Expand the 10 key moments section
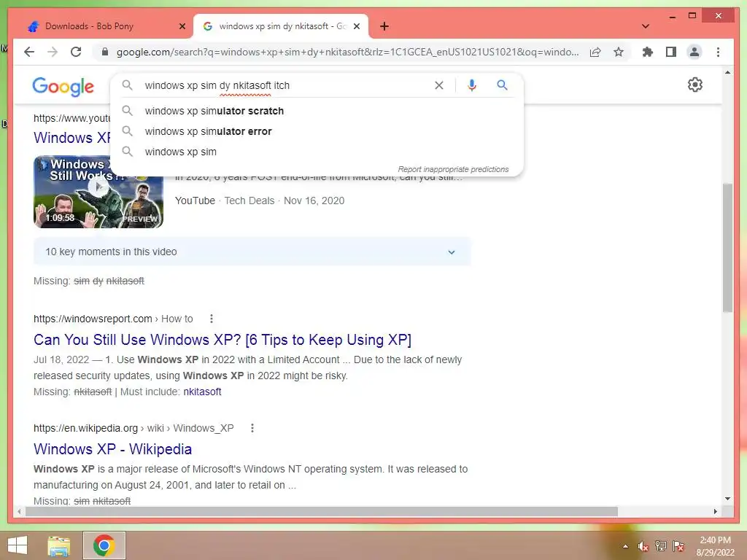This screenshot has height=560, width=747. tap(252, 252)
